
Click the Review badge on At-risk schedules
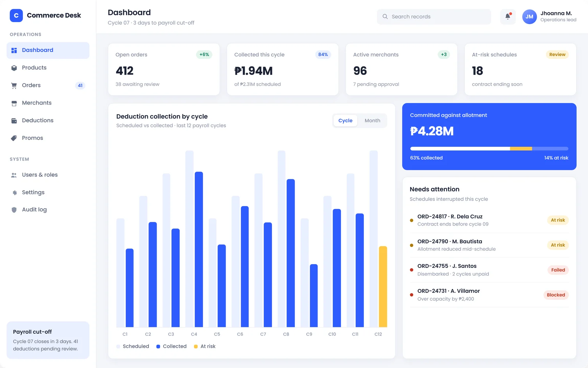(557, 54)
